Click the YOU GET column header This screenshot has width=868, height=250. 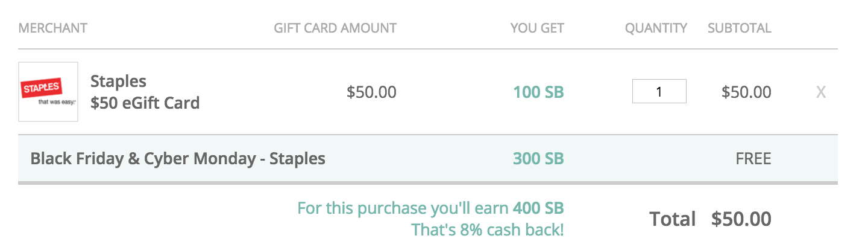tap(537, 28)
